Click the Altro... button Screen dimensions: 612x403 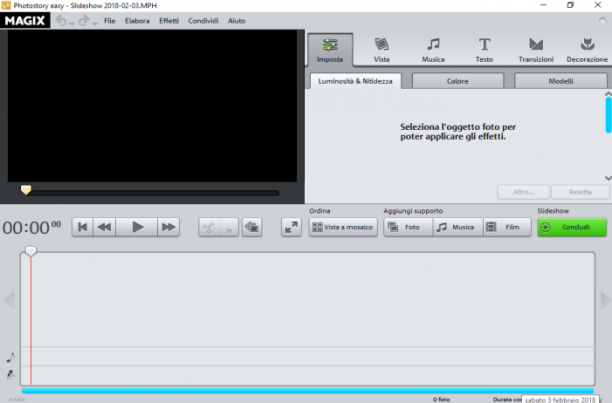coord(523,192)
